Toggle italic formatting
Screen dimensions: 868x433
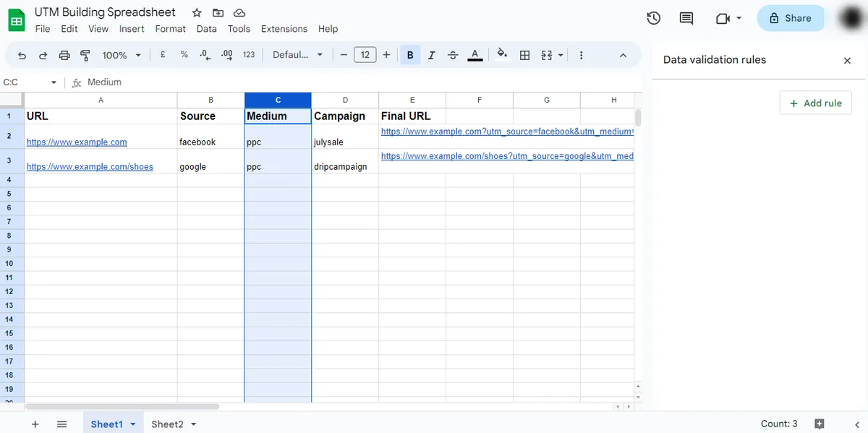[431, 54]
